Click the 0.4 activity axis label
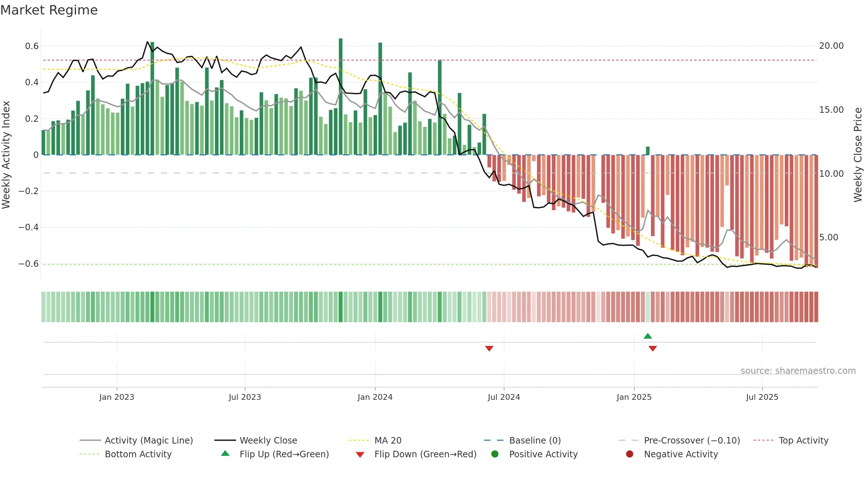Viewport: 868px width, 488px height. pos(32,82)
